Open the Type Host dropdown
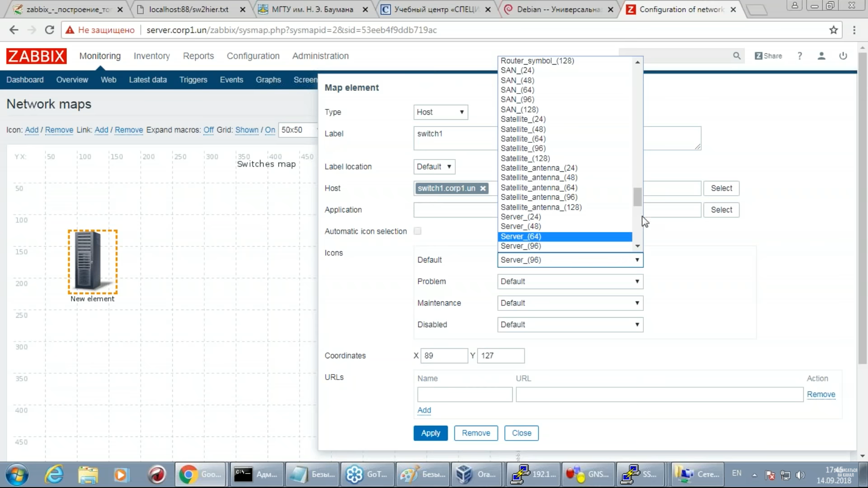 [440, 112]
